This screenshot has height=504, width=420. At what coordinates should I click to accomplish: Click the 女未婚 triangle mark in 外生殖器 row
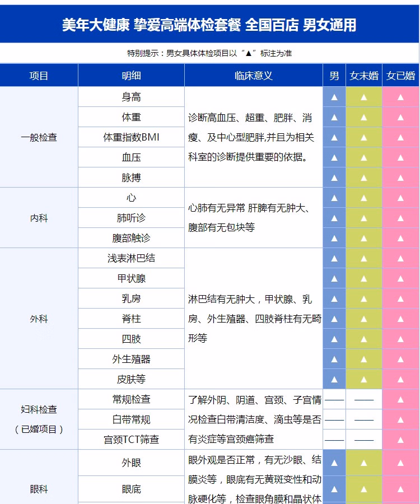coord(364,359)
